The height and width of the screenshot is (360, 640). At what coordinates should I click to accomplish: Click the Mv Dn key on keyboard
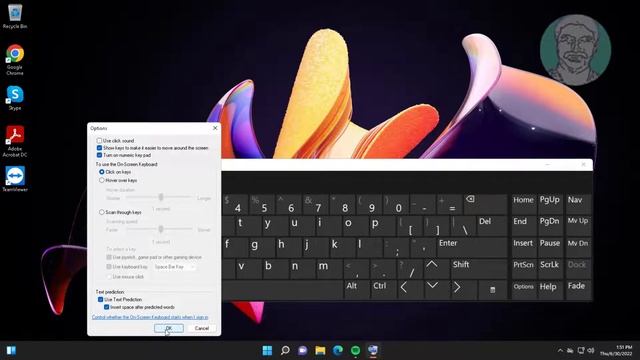click(x=578, y=247)
